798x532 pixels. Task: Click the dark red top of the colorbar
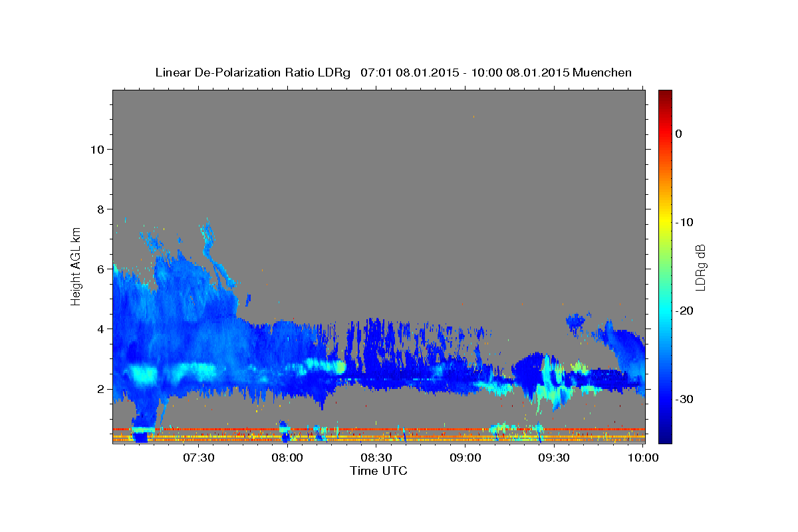tap(665, 94)
